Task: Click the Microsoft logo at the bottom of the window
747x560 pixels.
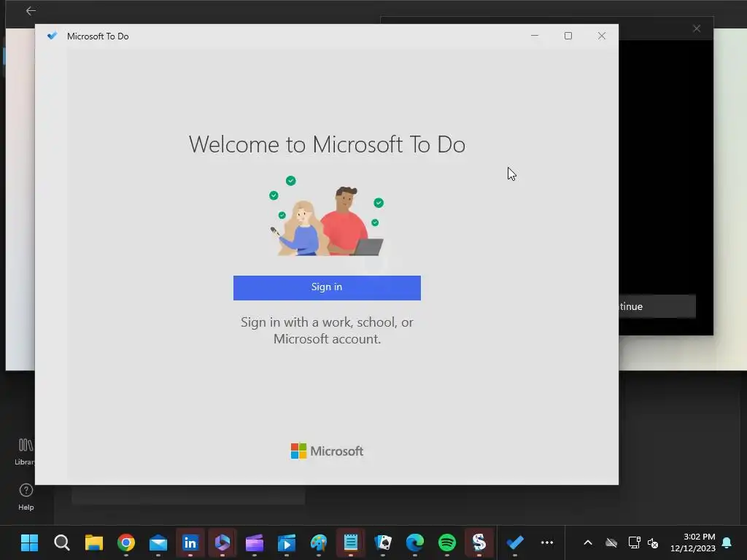Action: [x=327, y=451]
